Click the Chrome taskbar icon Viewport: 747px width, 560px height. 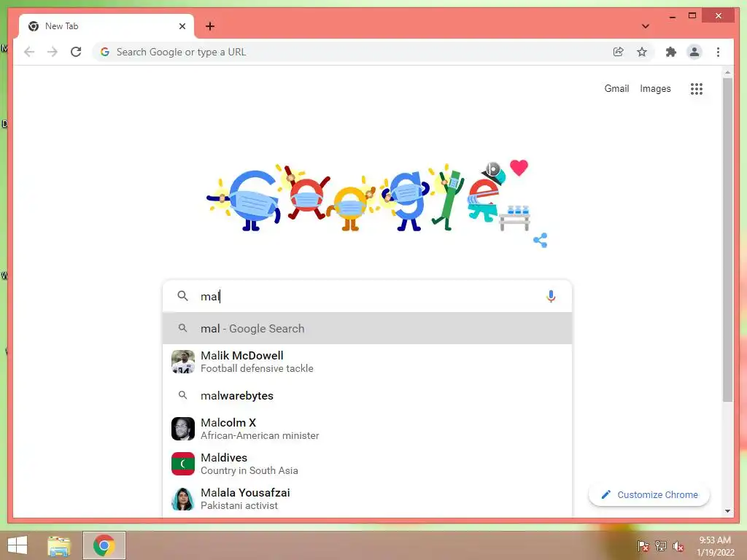[104, 545]
